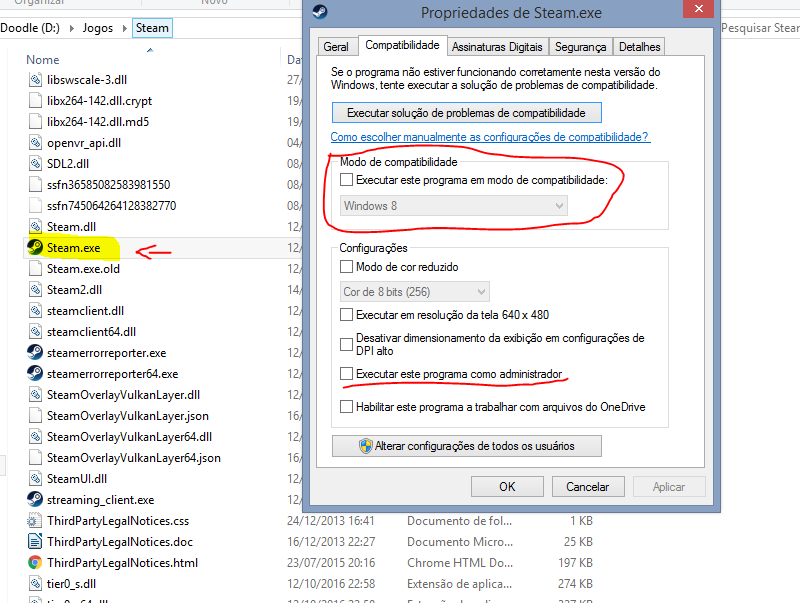800x603 pixels.
Task: Select the steamerrorreporter.exe Steam icon
Action: [35, 353]
